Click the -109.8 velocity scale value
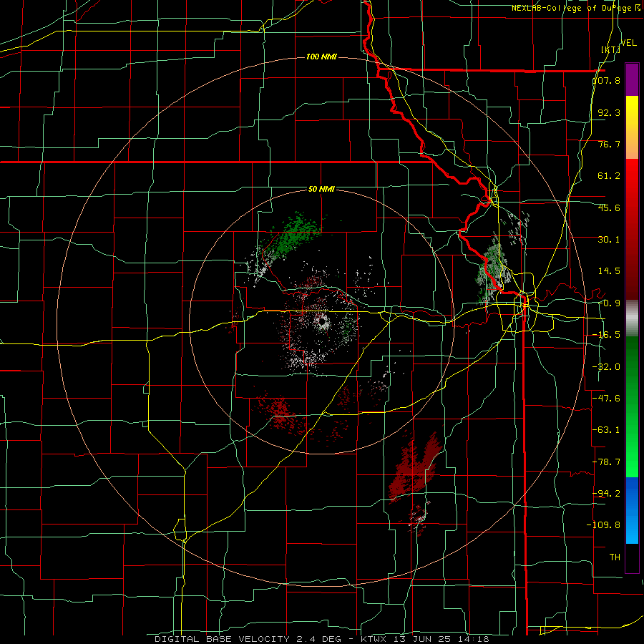This screenshot has width=644, height=644. coord(604,525)
